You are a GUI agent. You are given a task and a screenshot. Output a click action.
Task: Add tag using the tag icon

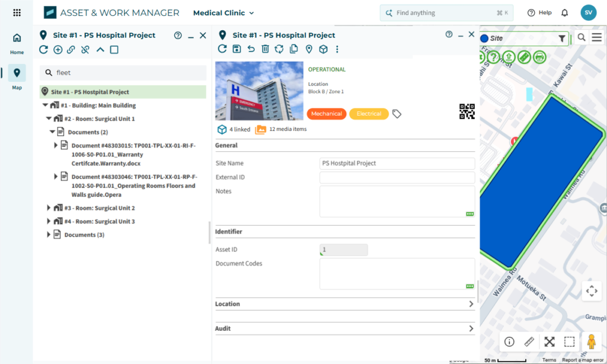click(x=397, y=114)
